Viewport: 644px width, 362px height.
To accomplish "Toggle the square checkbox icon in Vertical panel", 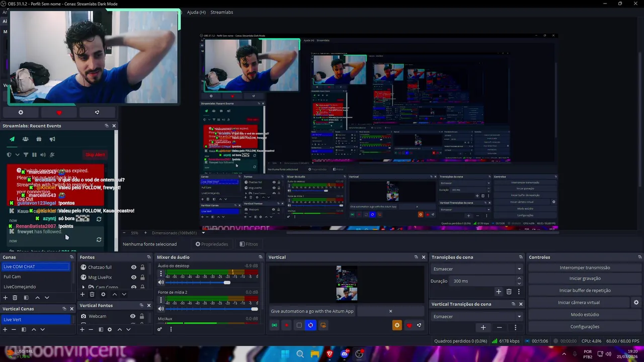I will (x=299, y=325).
